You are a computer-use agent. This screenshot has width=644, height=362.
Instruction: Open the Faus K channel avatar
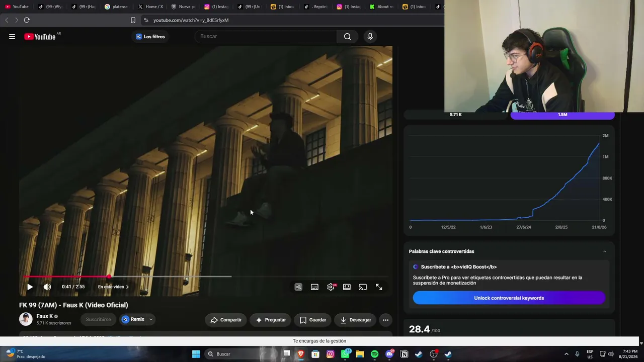[x=26, y=319]
